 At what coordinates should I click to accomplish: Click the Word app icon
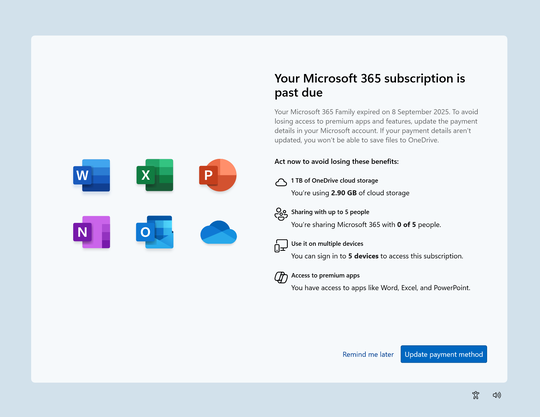tap(92, 175)
